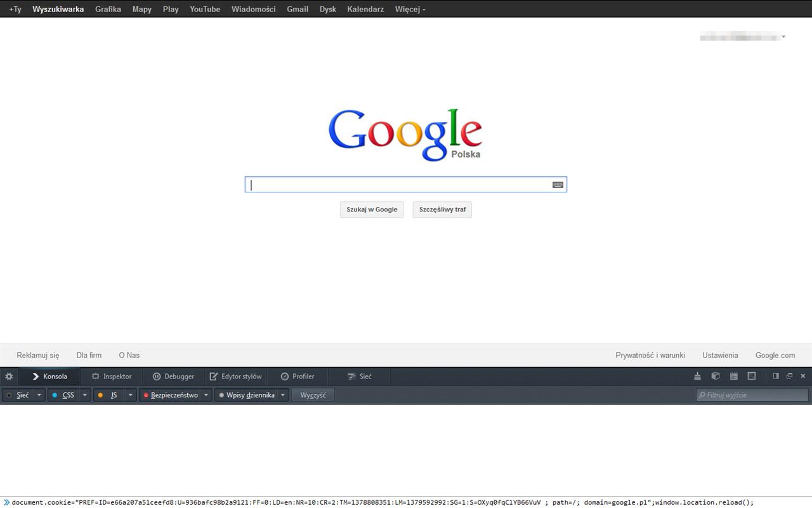Screen dimensions: 812x508
Task: Click the Reklamuj się footer link
Action: (x=38, y=355)
